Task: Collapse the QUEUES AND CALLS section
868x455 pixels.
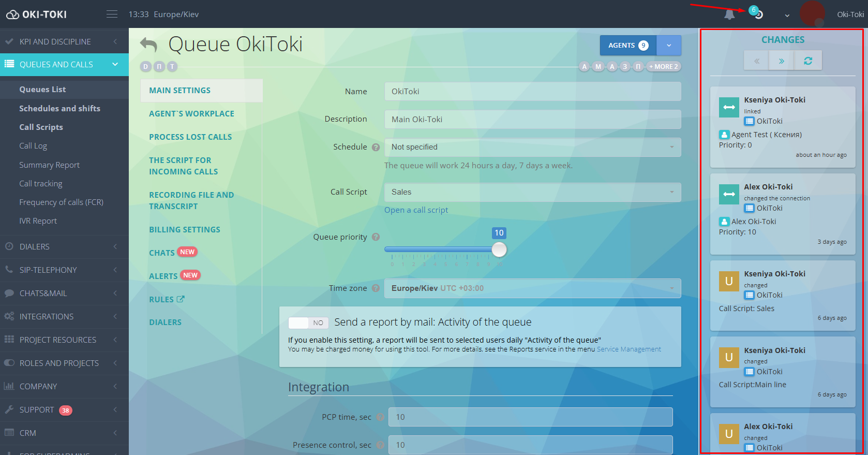Action: coord(64,65)
